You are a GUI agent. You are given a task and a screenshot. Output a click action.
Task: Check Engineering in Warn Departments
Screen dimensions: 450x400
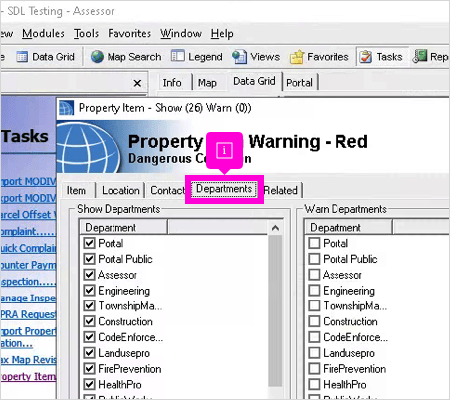tap(314, 290)
